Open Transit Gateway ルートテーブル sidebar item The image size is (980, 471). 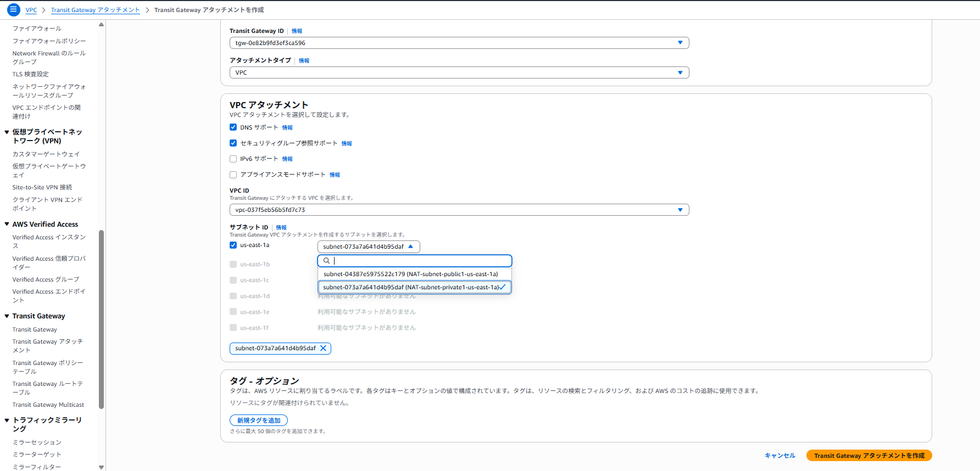coord(48,388)
